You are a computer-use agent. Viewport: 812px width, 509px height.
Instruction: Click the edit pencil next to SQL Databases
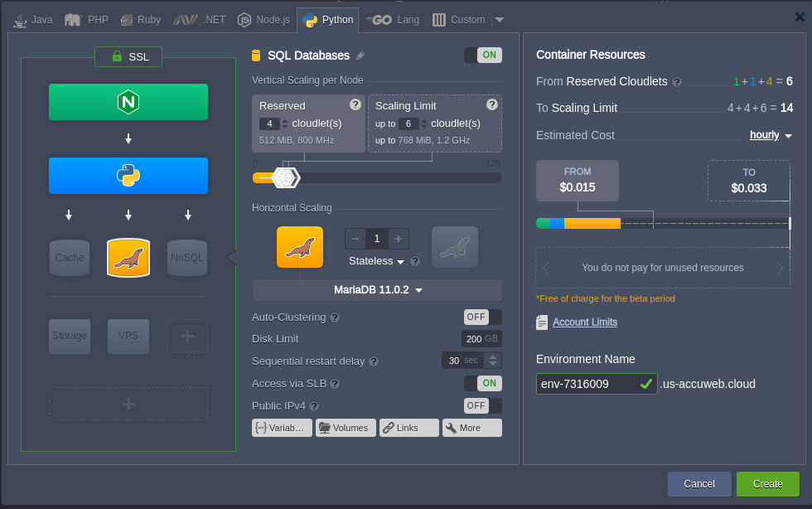tap(360, 56)
